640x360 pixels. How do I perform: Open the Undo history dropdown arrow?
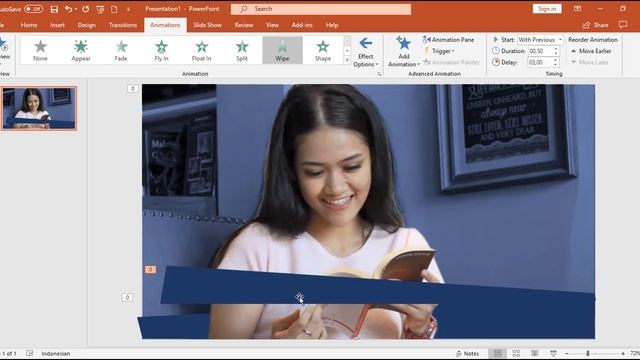click(76, 9)
